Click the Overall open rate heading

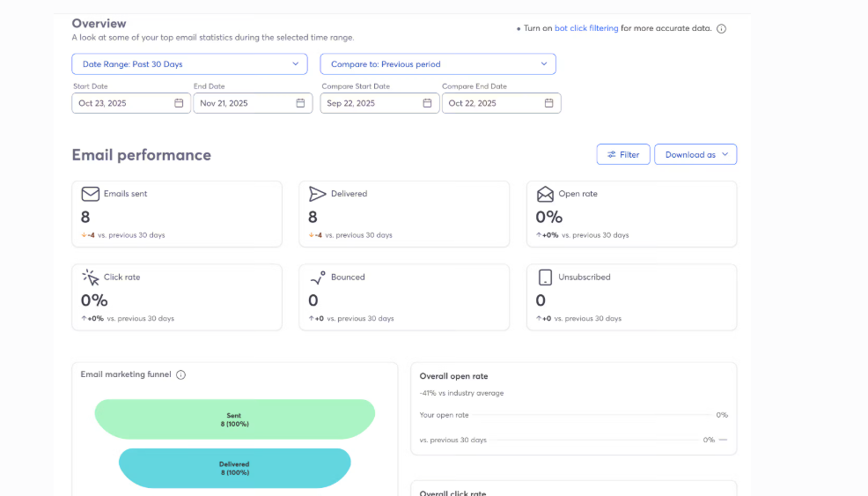[x=454, y=376]
